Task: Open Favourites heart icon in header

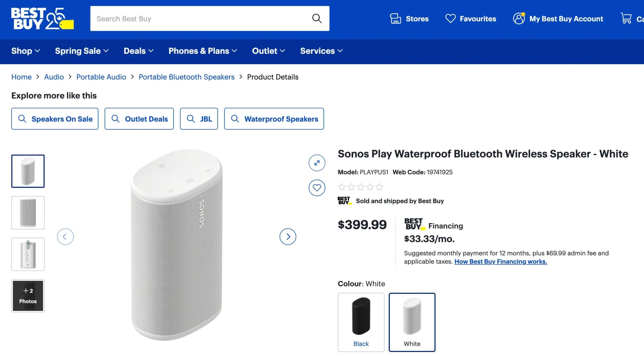Action: [451, 18]
